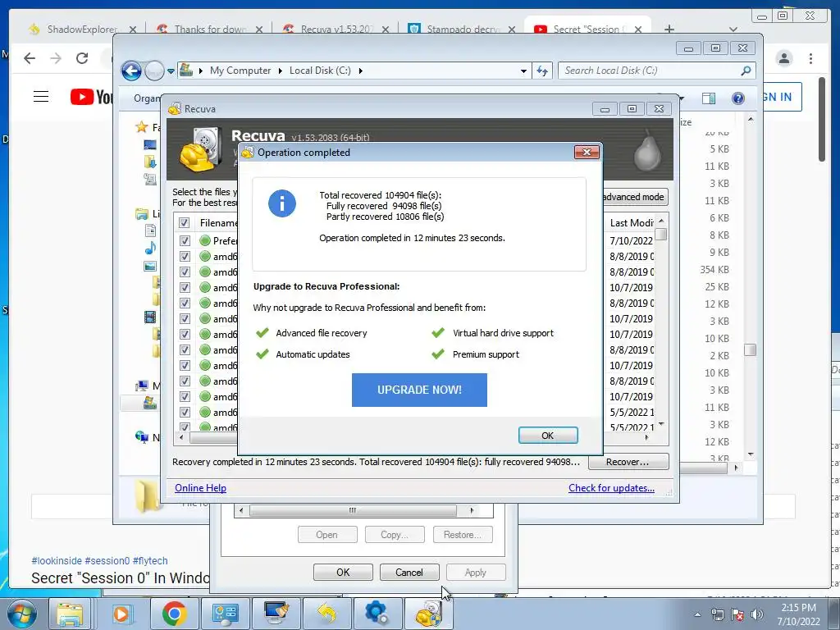Viewport: 840px width, 630px height.
Task: Open Check for updates link
Action: (611, 488)
